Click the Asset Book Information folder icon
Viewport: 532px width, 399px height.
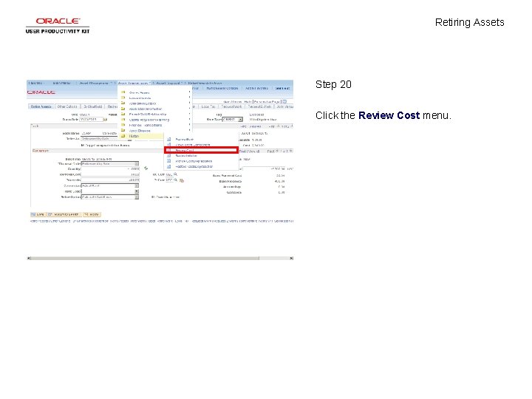pyautogui.click(x=123, y=109)
